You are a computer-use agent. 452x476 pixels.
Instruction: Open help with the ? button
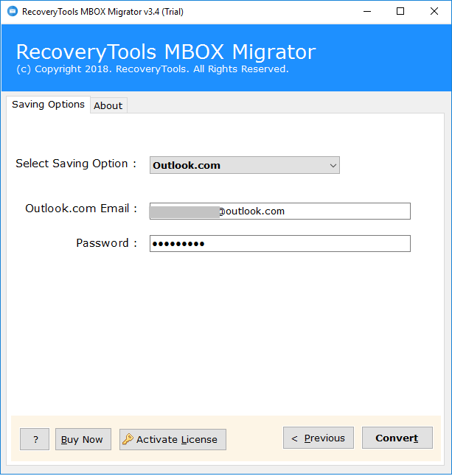click(x=35, y=439)
